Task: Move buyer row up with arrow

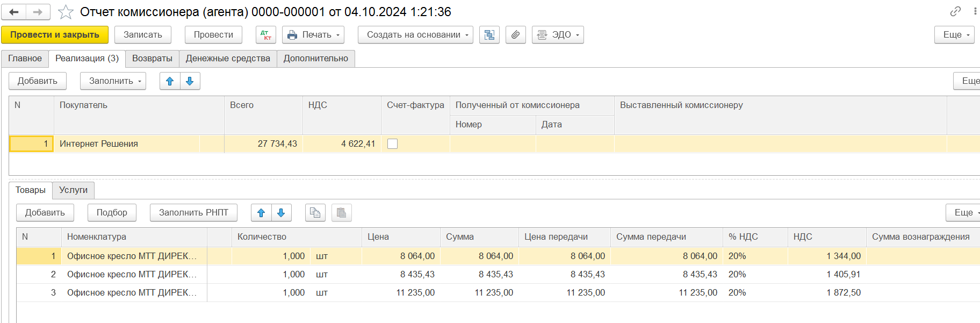Action: click(x=170, y=81)
